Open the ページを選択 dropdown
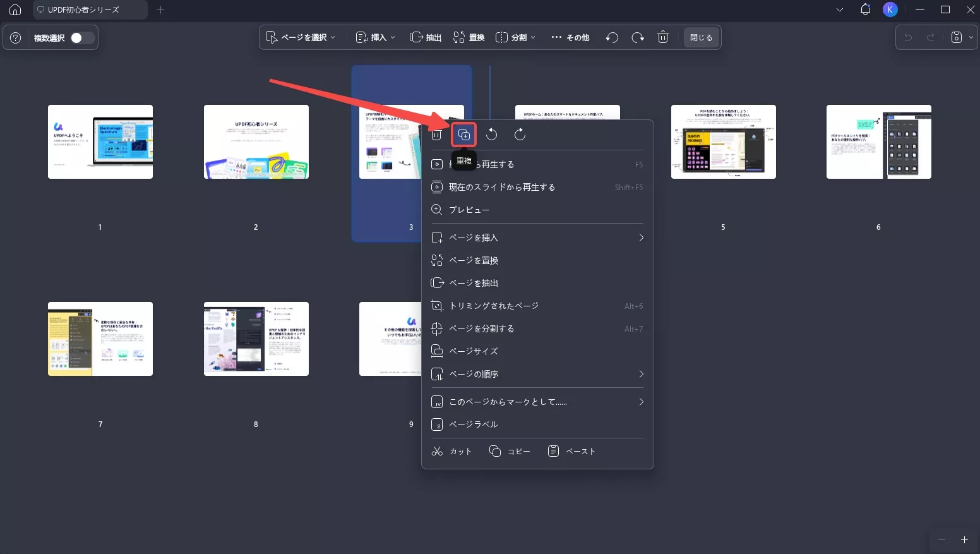 pos(301,38)
